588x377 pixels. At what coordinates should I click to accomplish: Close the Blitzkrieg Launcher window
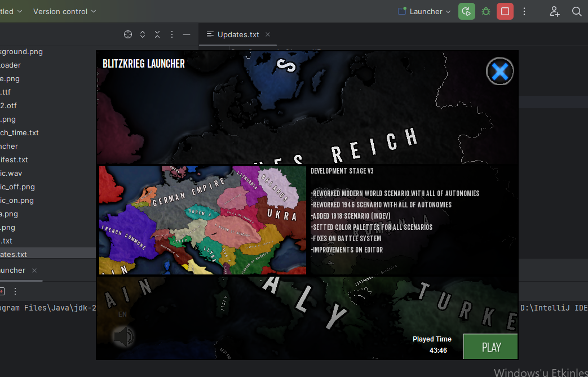(x=500, y=71)
